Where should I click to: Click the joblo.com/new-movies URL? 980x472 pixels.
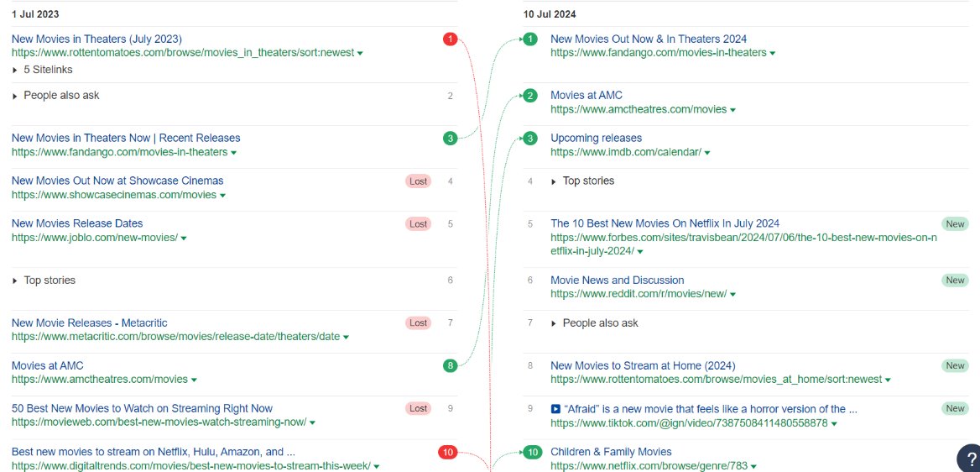tap(94, 238)
